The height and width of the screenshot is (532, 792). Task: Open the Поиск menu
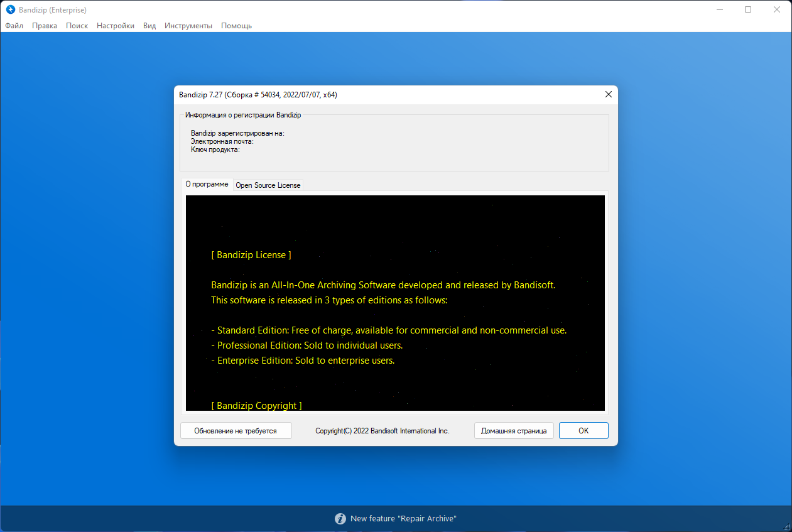pyautogui.click(x=77, y=26)
